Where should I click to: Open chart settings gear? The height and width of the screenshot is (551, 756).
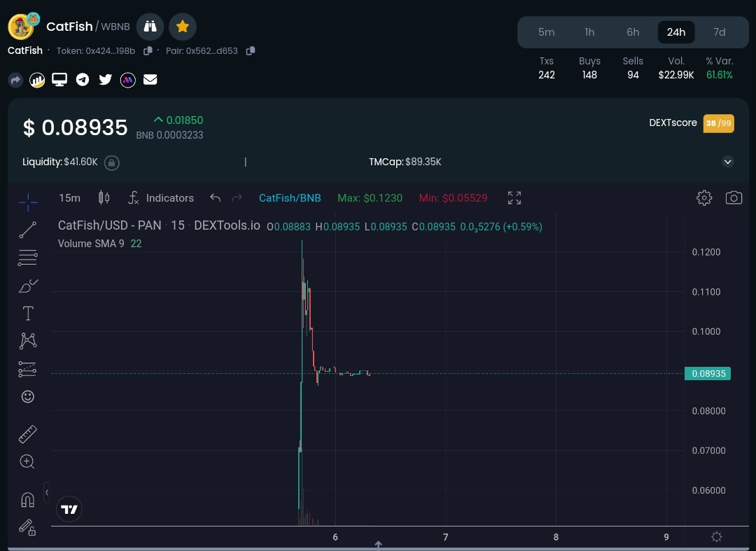[704, 197]
